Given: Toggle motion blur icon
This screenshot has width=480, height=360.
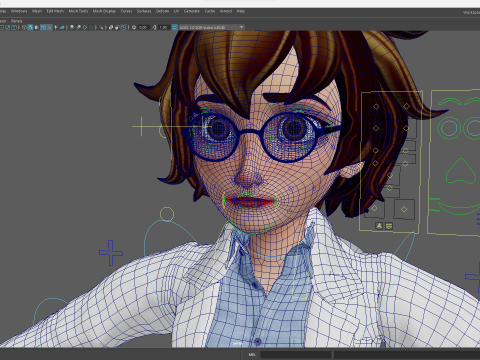Looking at the screenshot, I should tap(78, 27).
